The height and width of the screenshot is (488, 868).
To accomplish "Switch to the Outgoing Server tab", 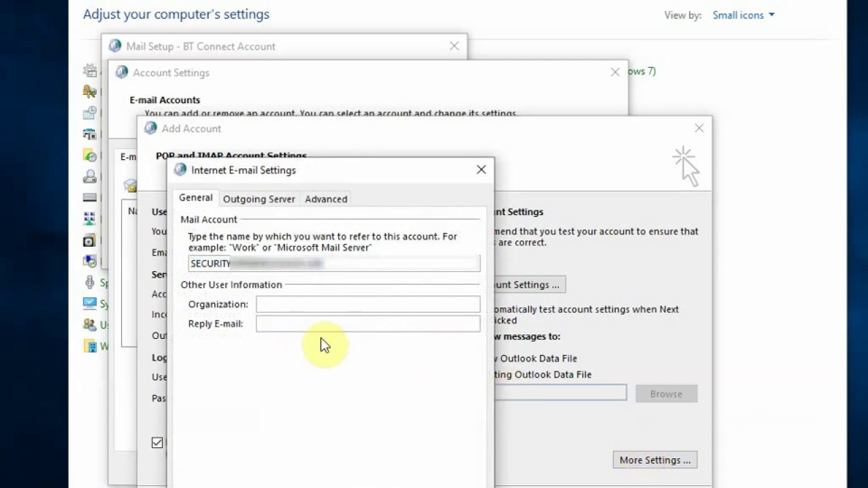I will pyautogui.click(x=259, y=199).
